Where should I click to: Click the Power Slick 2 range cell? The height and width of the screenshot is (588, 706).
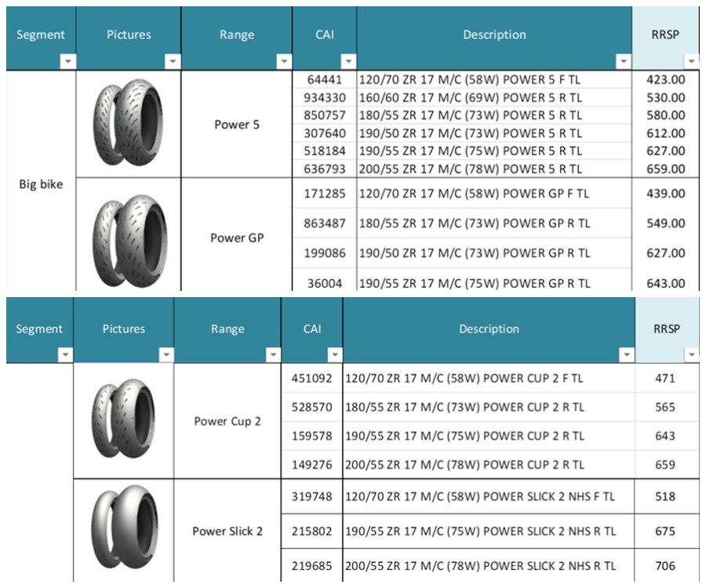(x=227, y=531)
